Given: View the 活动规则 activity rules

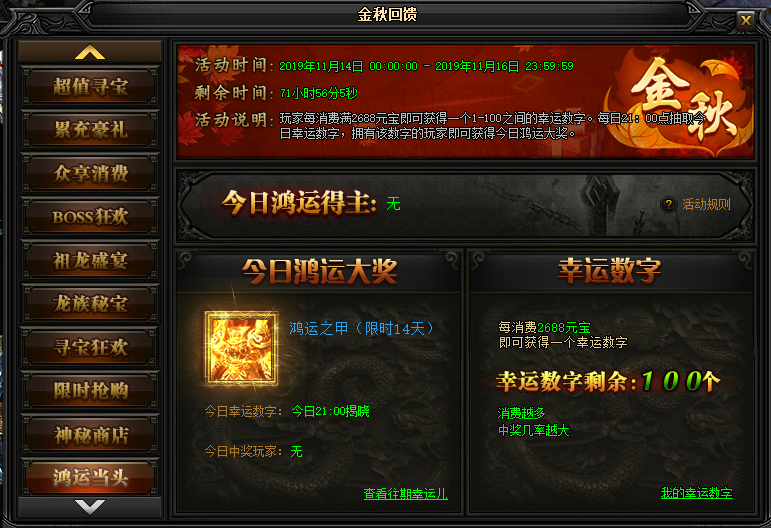Looking at the screenshot, I should 706,204.
